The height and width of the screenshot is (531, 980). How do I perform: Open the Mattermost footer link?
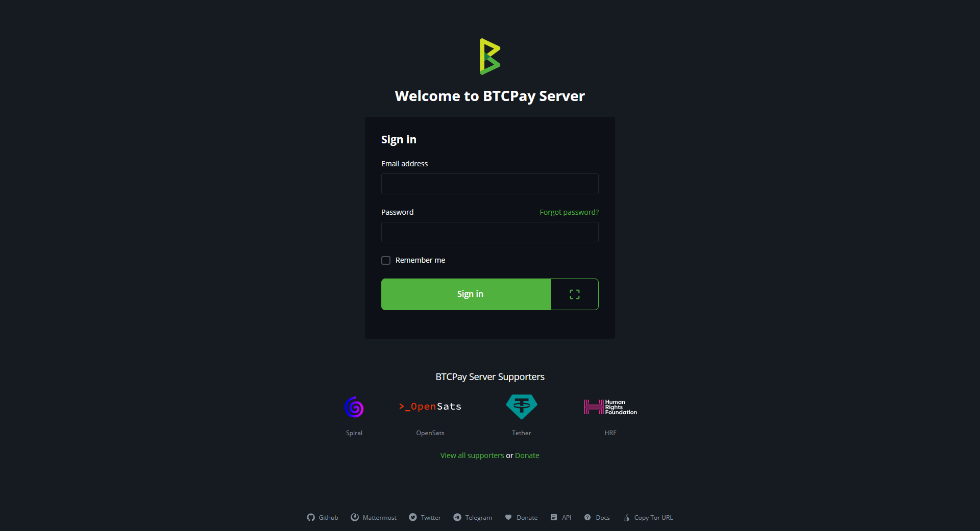374,517
